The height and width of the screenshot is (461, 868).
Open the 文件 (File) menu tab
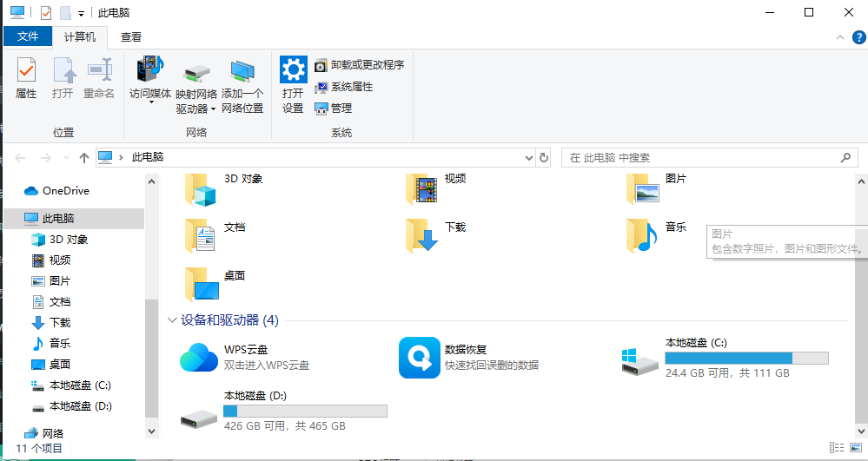[x=28, y=36]
